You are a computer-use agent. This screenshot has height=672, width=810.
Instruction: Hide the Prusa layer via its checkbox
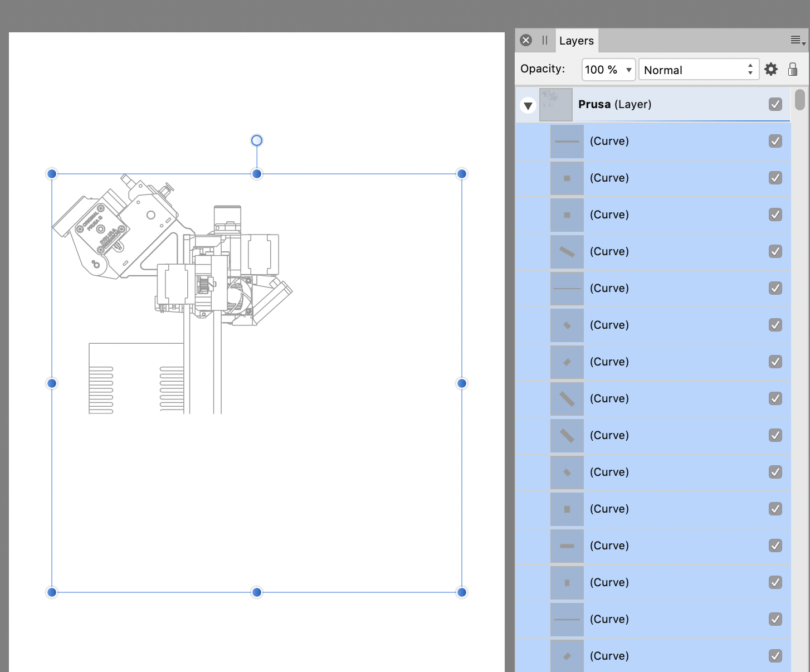pyautogui.click(x=775, y=104)
